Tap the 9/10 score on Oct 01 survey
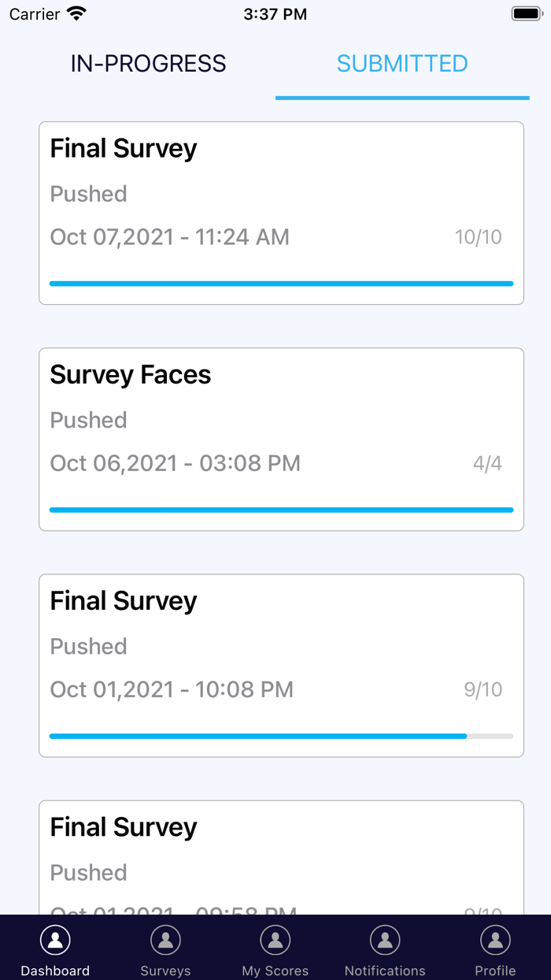The height and width of the screenshot is (980, 551). click(483, 690)
